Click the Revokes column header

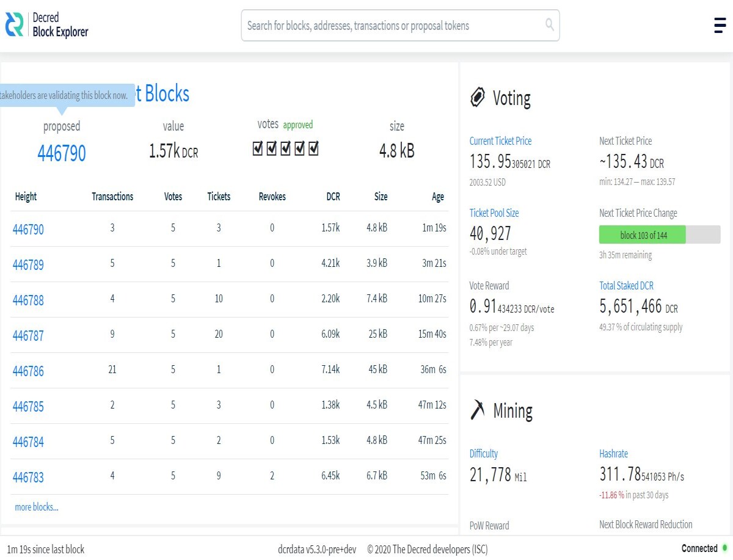click(272, 197)
